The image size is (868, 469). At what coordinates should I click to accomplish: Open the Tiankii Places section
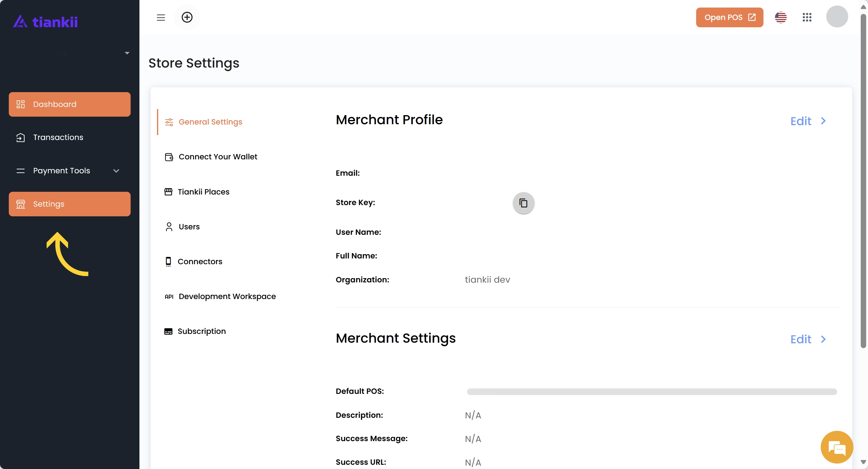tap(203, 192)
